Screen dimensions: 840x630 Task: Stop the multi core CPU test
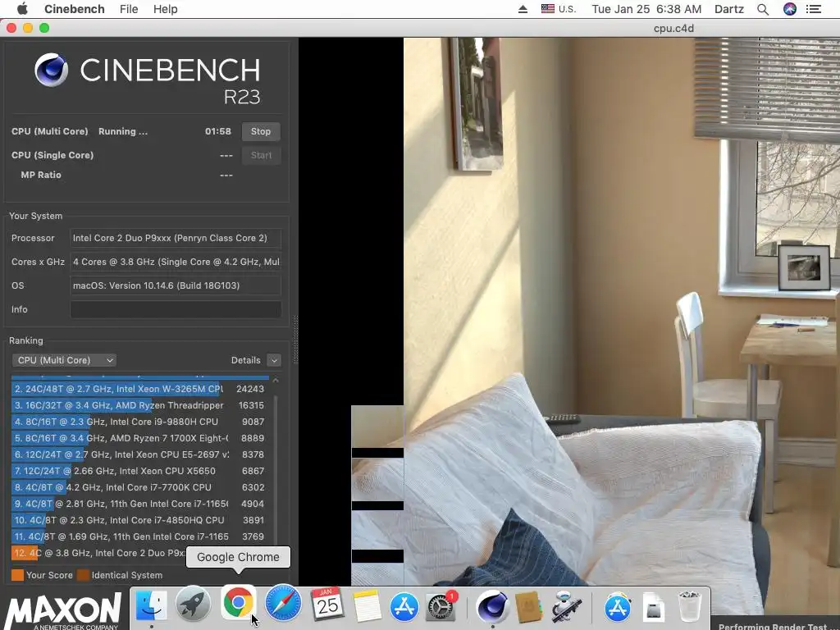tap(261, 132)
